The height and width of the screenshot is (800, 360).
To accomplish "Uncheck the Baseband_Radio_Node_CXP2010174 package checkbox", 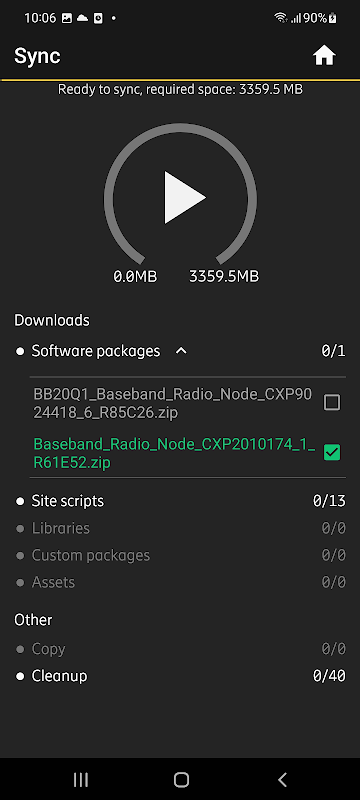I will (x=332, y=453).
